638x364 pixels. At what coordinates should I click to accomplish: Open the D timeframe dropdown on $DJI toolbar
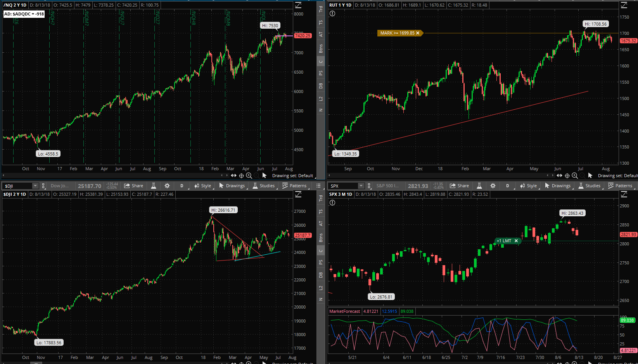pyautogui.click(x=182, y=186)
